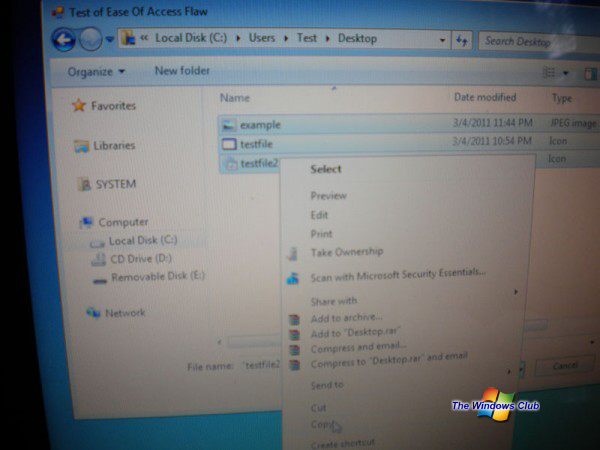The height and width of the screenshot is (450, 600).
Task: Toggle the preview pane icon
Action: point(590,74)
